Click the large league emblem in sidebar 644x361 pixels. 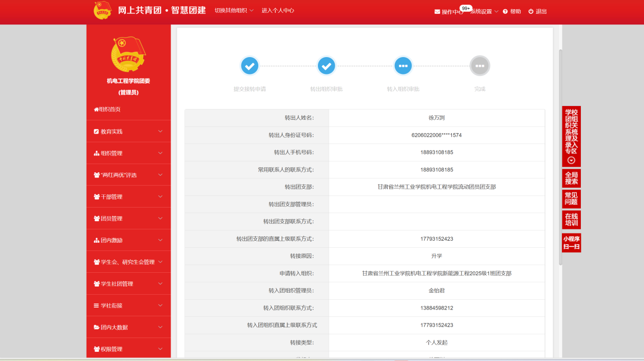click(128, 54)
